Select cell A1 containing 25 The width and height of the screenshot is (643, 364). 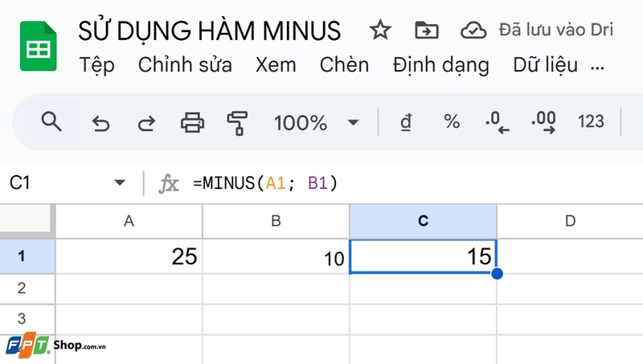(x=129, y=256)
